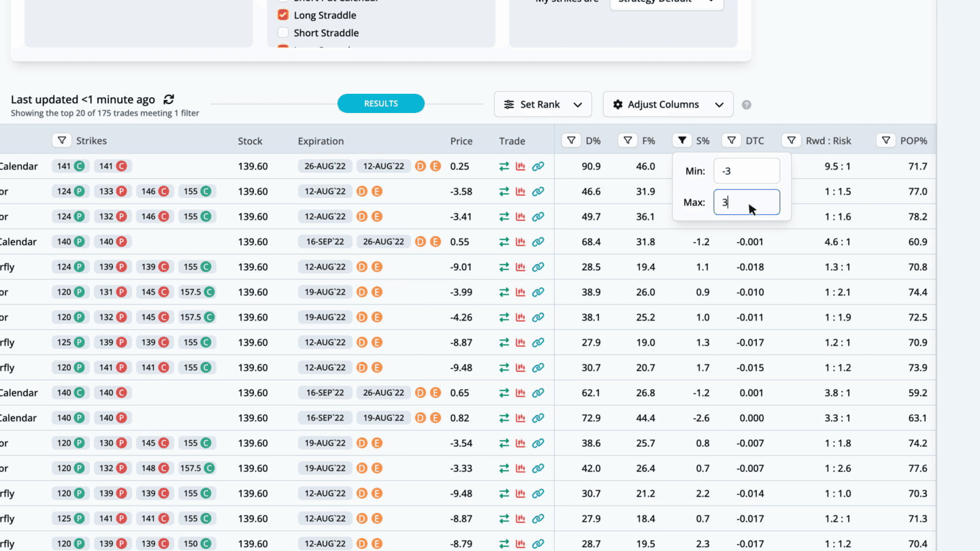Click the RESULTS pill button

pyautogui.click(x=381, y=103)
